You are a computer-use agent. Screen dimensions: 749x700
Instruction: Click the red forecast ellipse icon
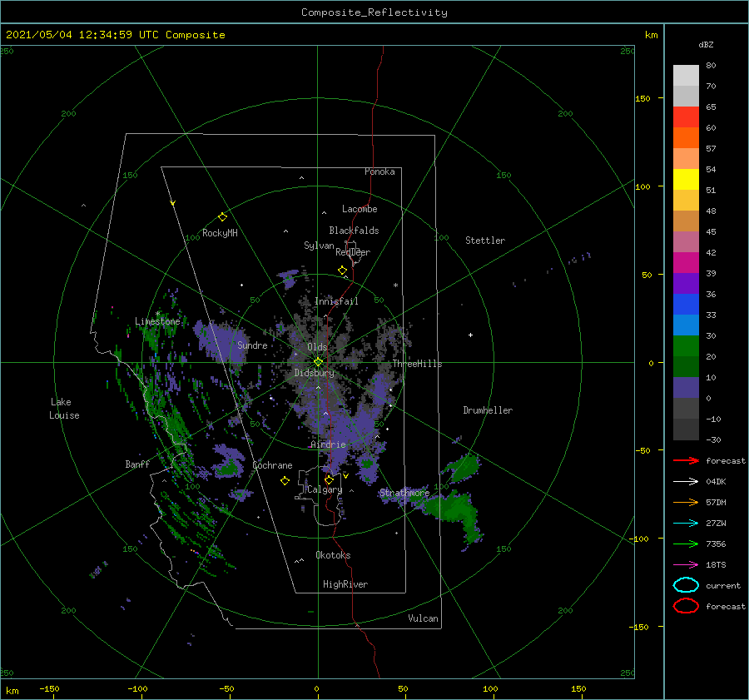pos(686,606)
